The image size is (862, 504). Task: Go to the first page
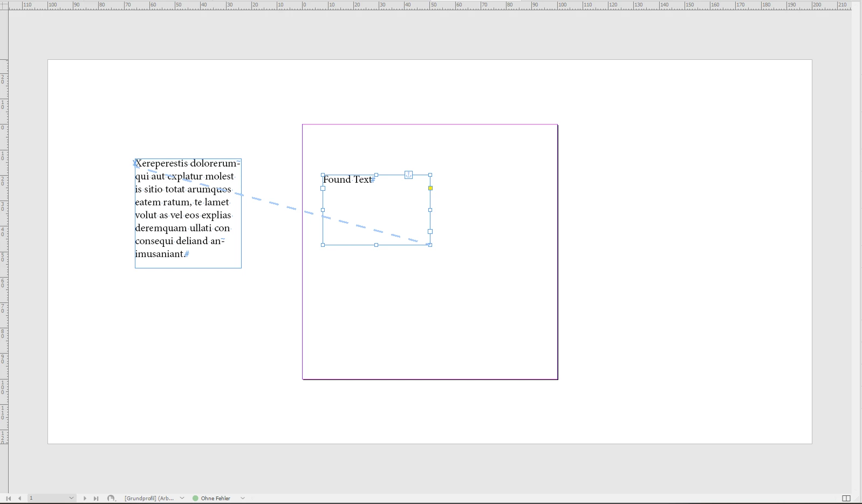coord(8,499)
